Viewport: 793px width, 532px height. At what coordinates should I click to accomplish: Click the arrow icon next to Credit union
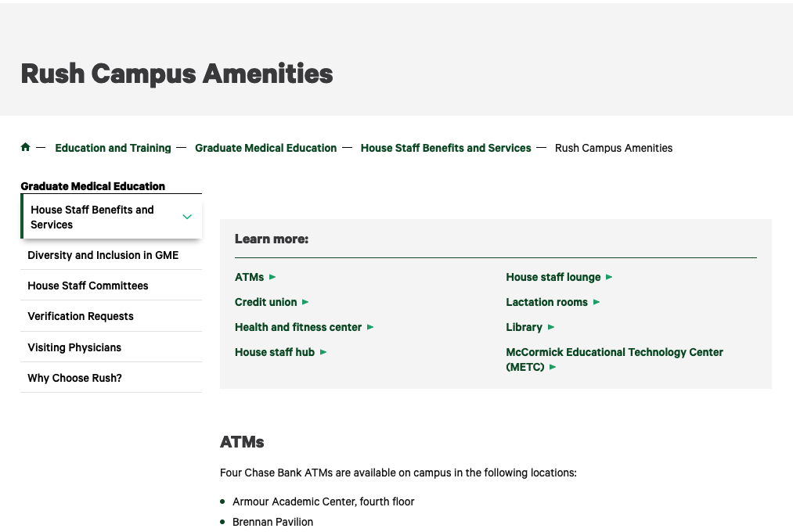pyautogui.click(x=305, y=302)
